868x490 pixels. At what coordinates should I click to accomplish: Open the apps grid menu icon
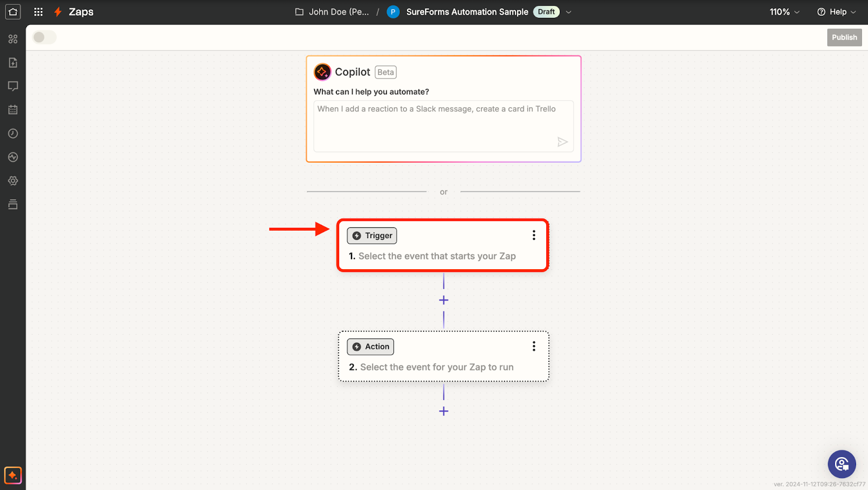coord(38,12)
